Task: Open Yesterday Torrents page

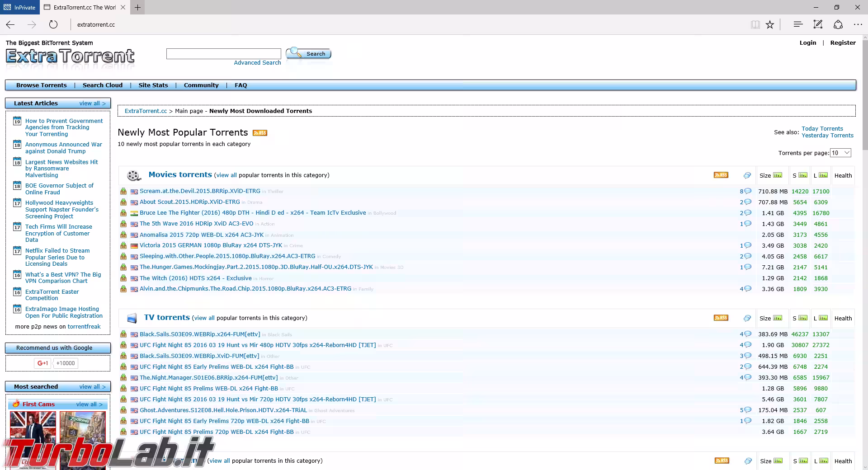Action: [828, 135]
